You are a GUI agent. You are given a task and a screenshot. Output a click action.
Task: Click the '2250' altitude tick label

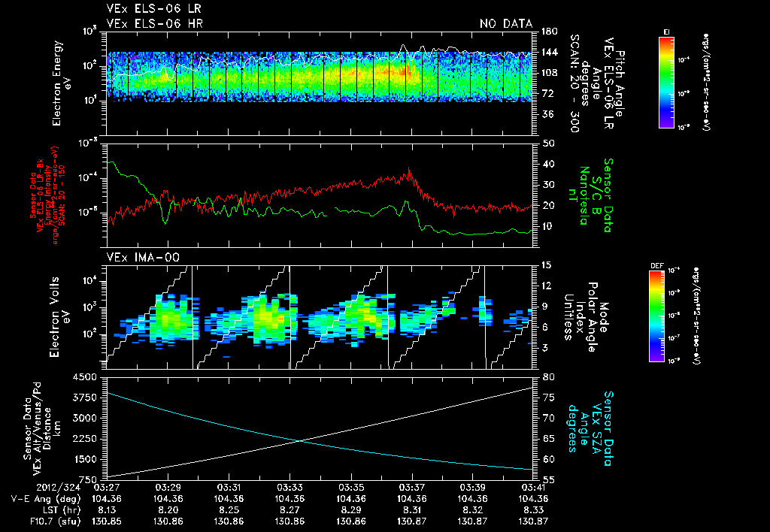[x=84, y=439]
